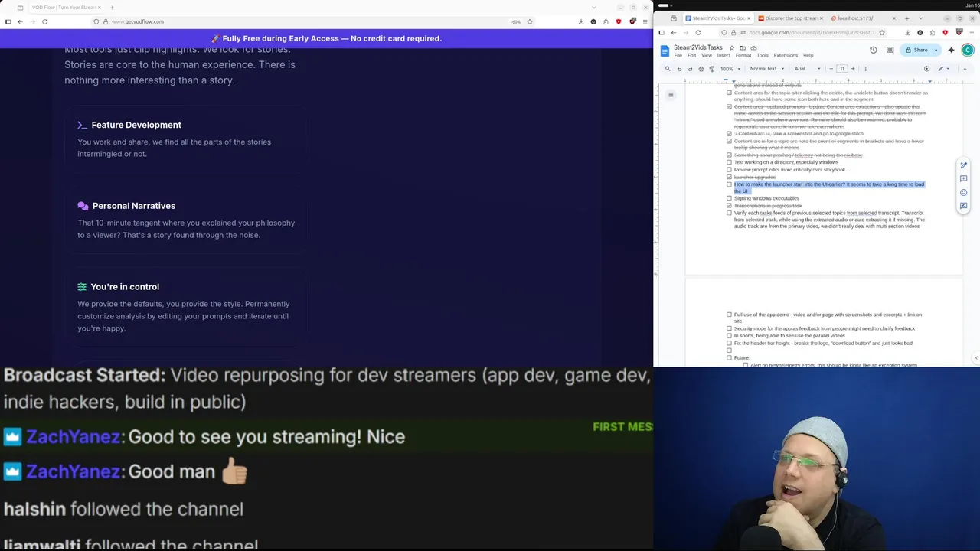Open downloads in the Docs browser window
The image size is (980, 551).
pos(908,32)
